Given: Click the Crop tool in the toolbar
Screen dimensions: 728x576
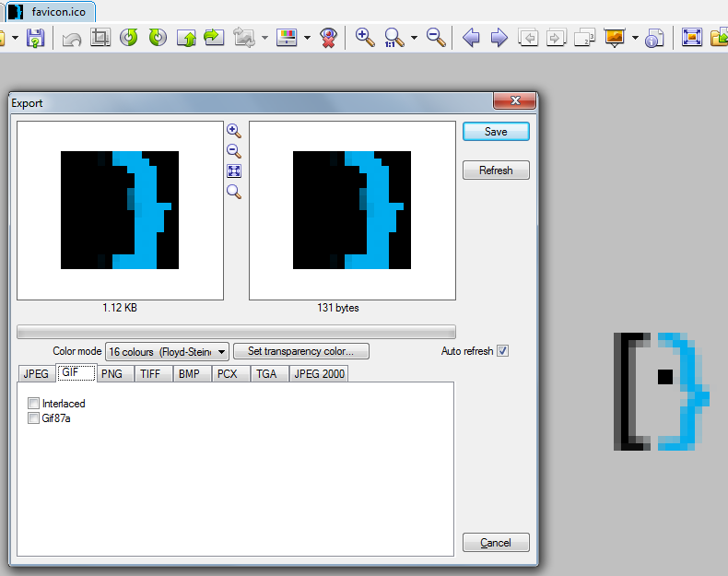Looking at the screenshot, I should click(x=100, y=38).
